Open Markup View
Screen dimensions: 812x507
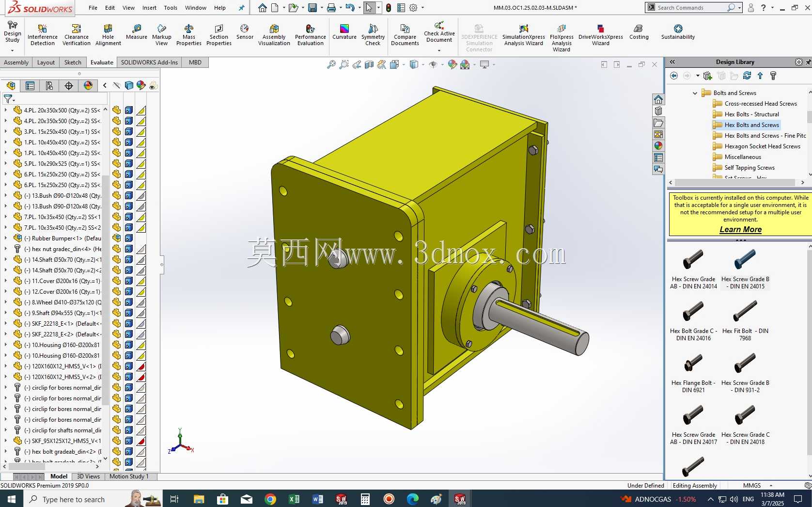161,35
